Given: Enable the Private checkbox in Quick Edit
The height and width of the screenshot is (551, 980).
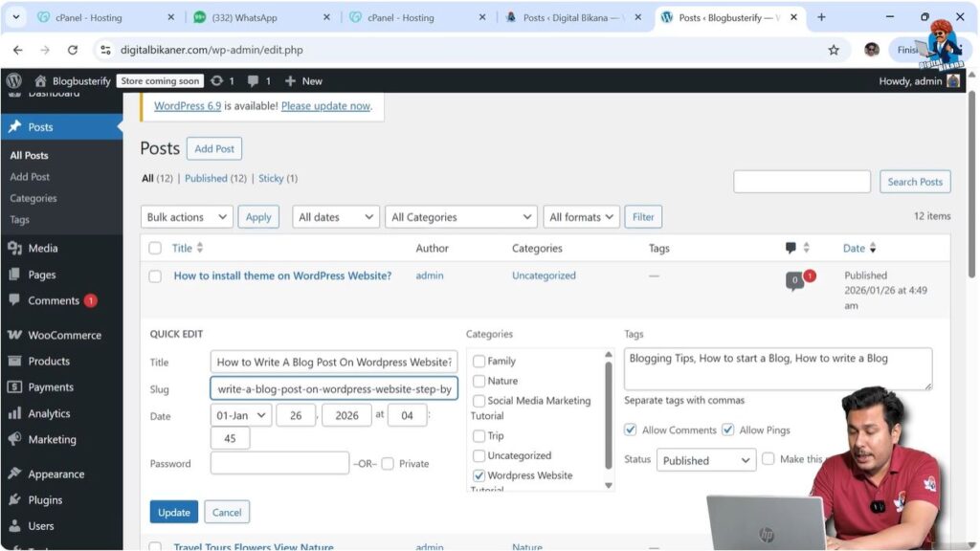Looking at the screenshot, I should pyautogui.click(x=389, y=462).
